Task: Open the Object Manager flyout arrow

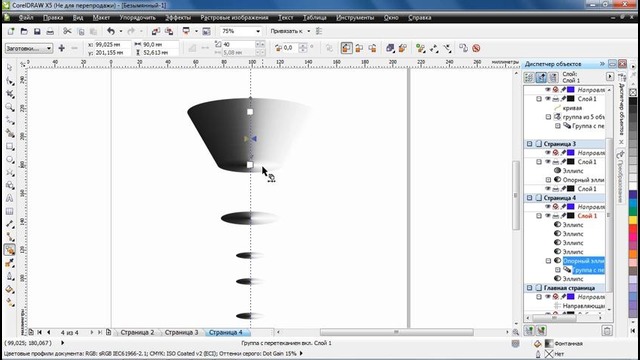Action: tap(610, 77)
